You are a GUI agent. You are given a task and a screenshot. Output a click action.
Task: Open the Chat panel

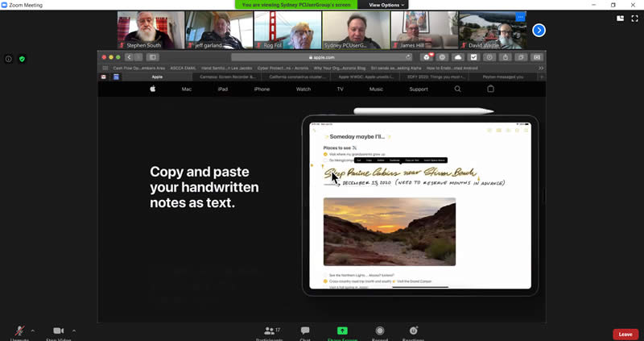click(x=305, y=333)
